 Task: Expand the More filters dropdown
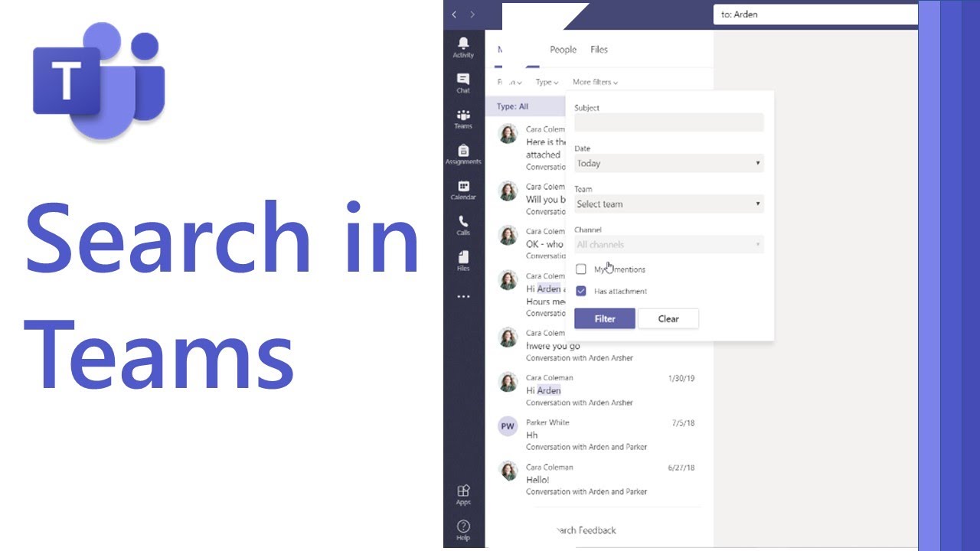pyautogui.click(x=595, y=82)
